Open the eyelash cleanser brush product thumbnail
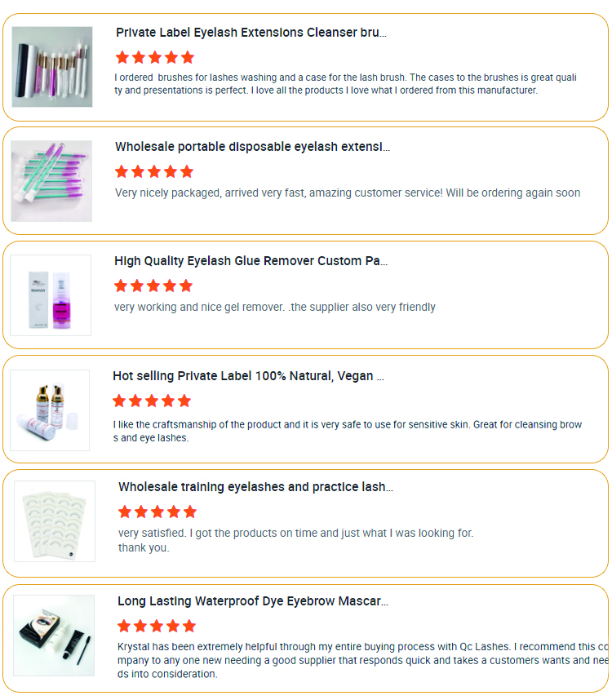 click(51, 67)
